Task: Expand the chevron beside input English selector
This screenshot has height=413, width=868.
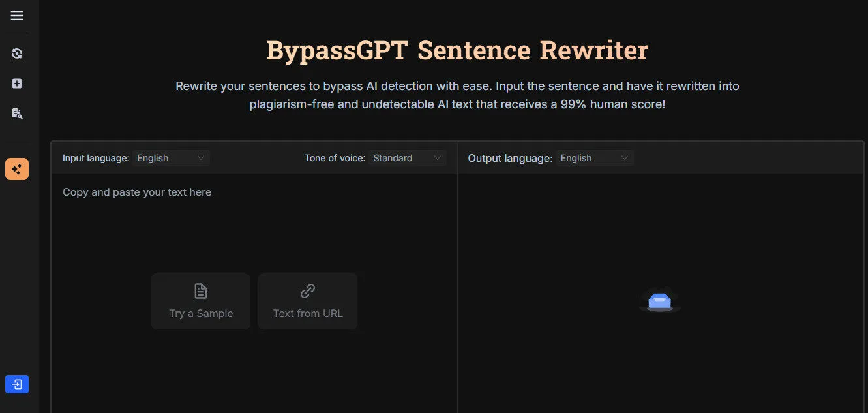Action: [x=202, y=157]
